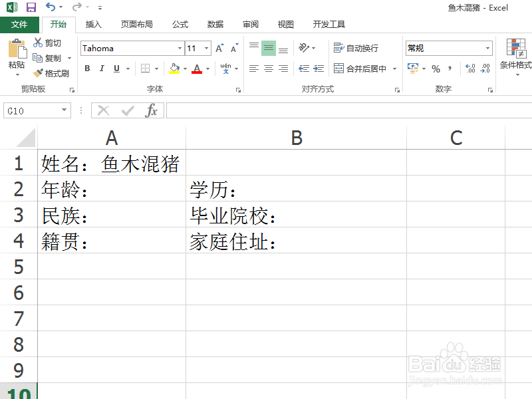Click the text Orientation icon

tap(304, 48)
